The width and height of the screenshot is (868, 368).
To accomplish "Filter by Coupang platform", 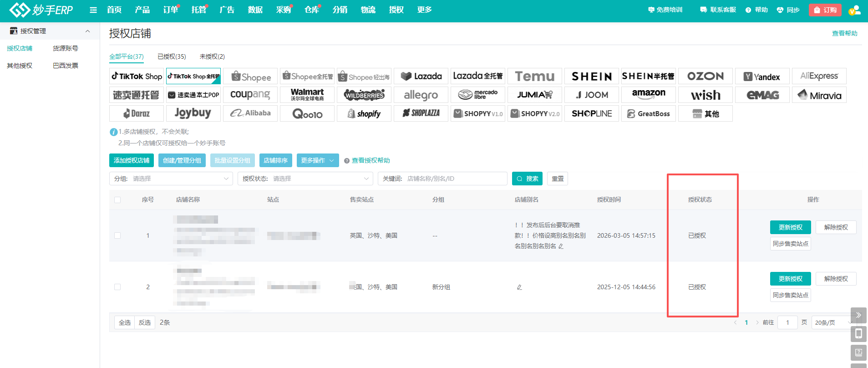I will click(250, 95).
